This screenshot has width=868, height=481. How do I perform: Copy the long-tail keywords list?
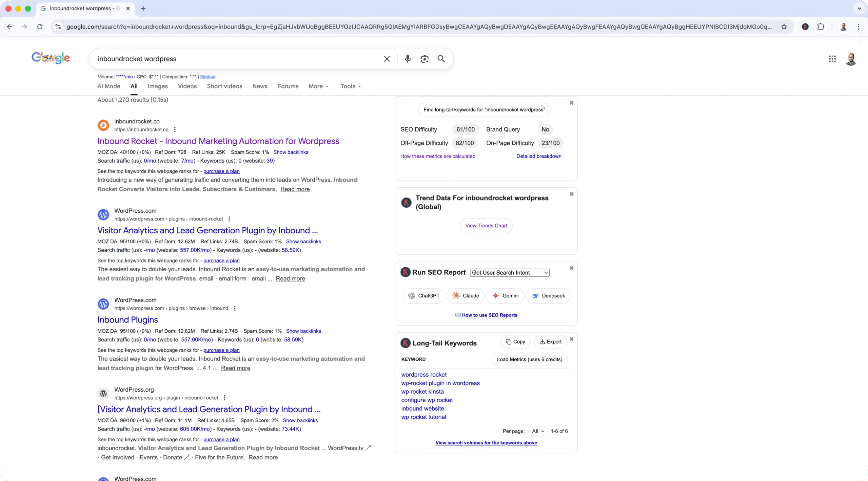(515, 342)
